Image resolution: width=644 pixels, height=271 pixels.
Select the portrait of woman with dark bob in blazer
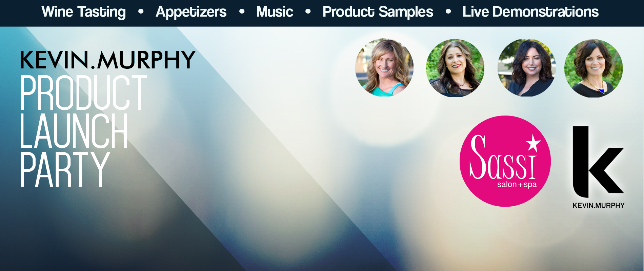coord(527,68)
